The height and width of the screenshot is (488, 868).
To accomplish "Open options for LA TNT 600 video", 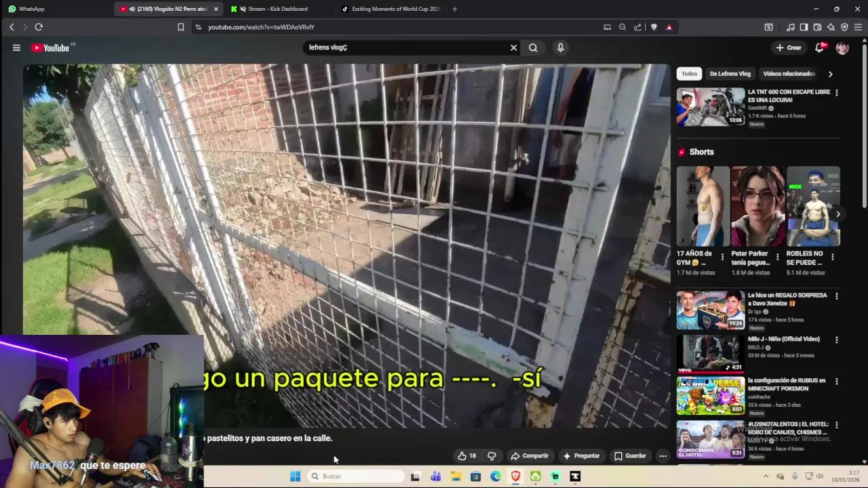I will [x=836, y=92].
